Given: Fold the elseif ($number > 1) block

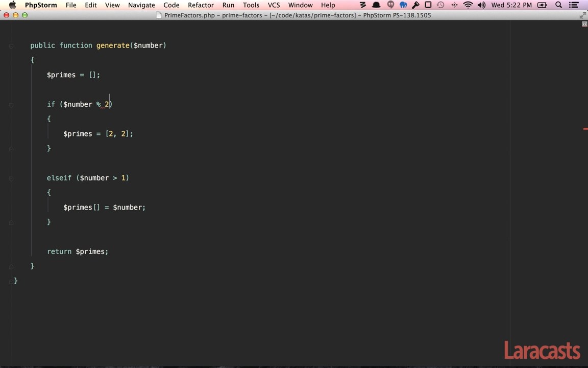Looking at the screenshot, I should (11, 178).
